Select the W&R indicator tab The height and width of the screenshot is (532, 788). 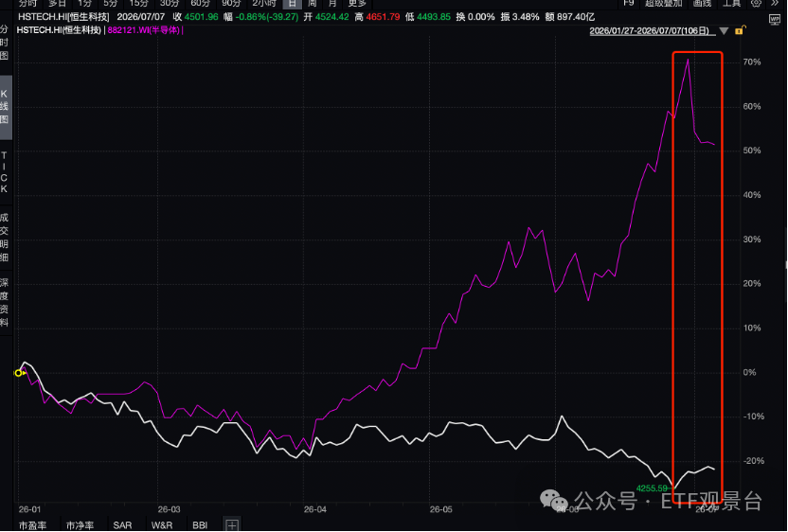click(x=162, y=525)
